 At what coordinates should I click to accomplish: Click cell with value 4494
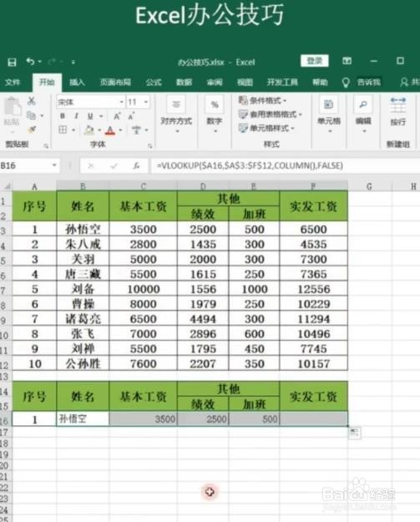click(x=203, y=319)
